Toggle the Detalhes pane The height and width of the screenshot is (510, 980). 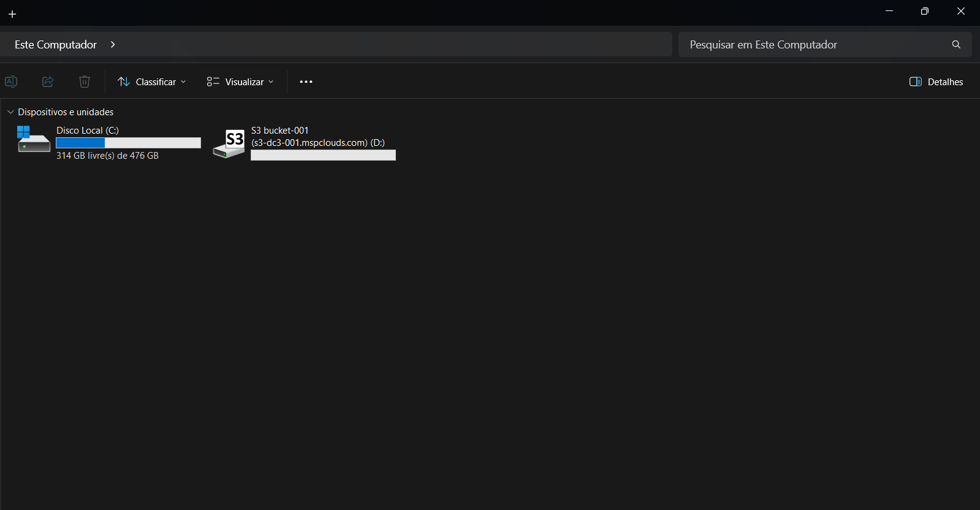(x=936, y=82)
